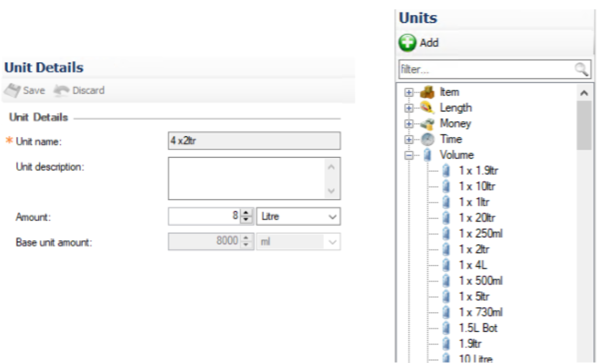Viewport: 597px width, 364px height.
Task: Select the Item category icon
Action: coord(427,92)
